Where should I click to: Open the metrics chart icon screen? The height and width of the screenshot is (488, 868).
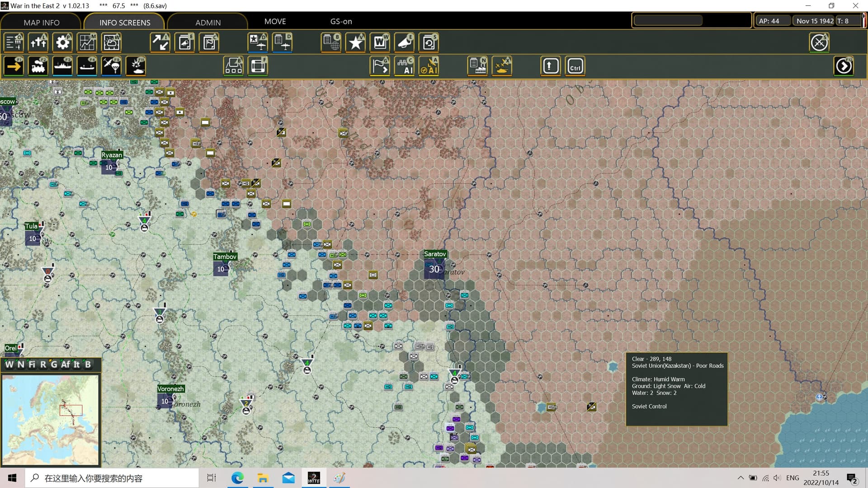(87, 42)
